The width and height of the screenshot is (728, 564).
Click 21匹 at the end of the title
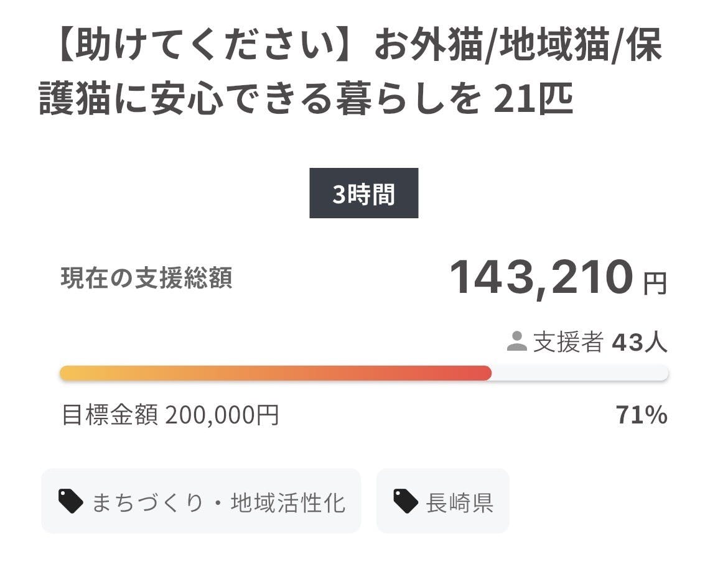533,100
